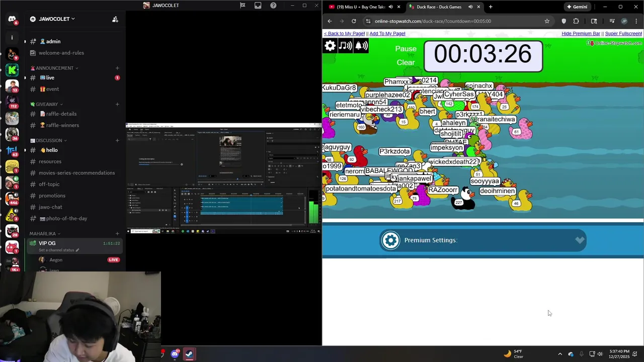
Task: Open Discord from the taskbar
Action: [175, 354]
